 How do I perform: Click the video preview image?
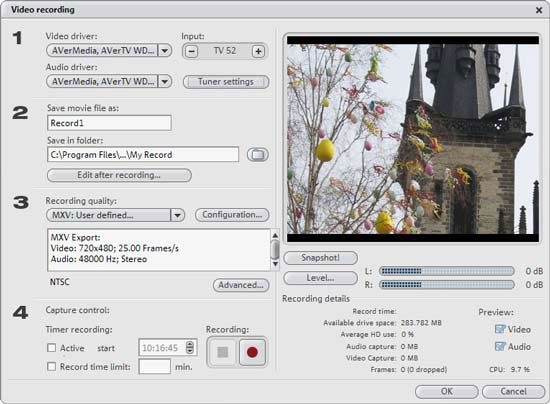413,139
